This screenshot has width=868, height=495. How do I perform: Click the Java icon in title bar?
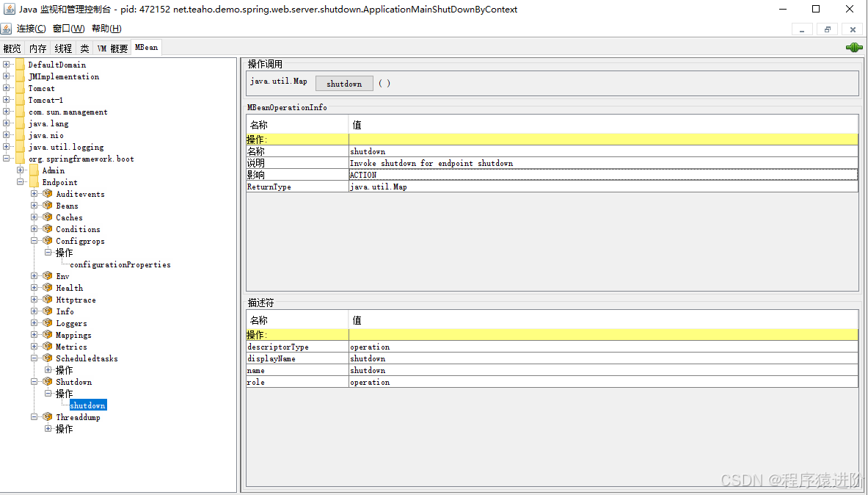coord(8,10)
